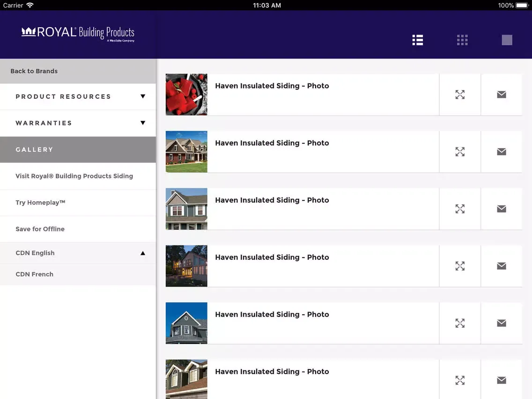Expand the red popsicles photo fullscreen

click(460, 95)
